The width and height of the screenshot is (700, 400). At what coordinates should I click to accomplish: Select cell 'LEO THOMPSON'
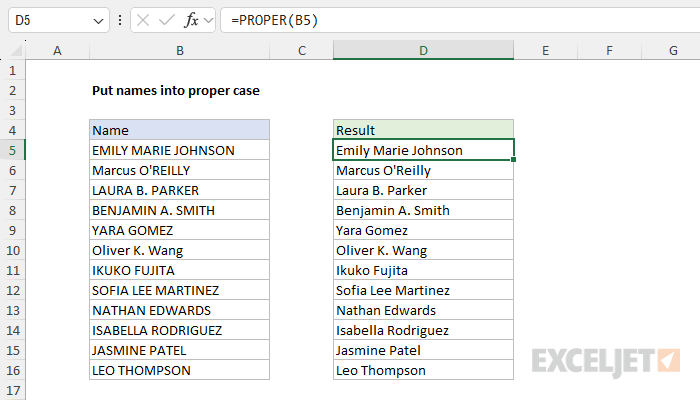(x=179, y=370)
